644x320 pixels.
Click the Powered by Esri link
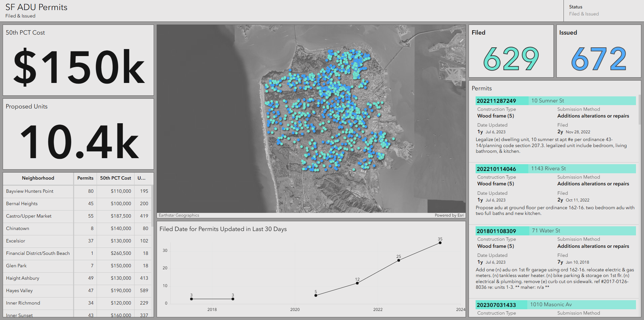point(449,215)
